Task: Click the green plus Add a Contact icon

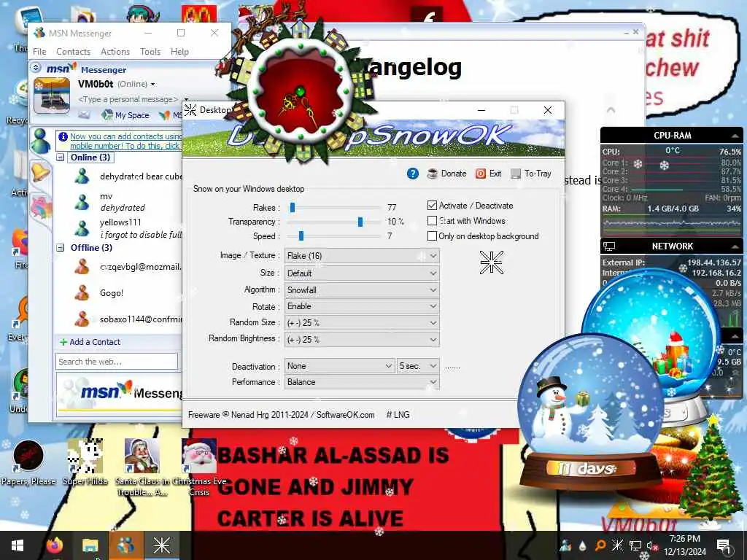Action: (x=63, y=342)
